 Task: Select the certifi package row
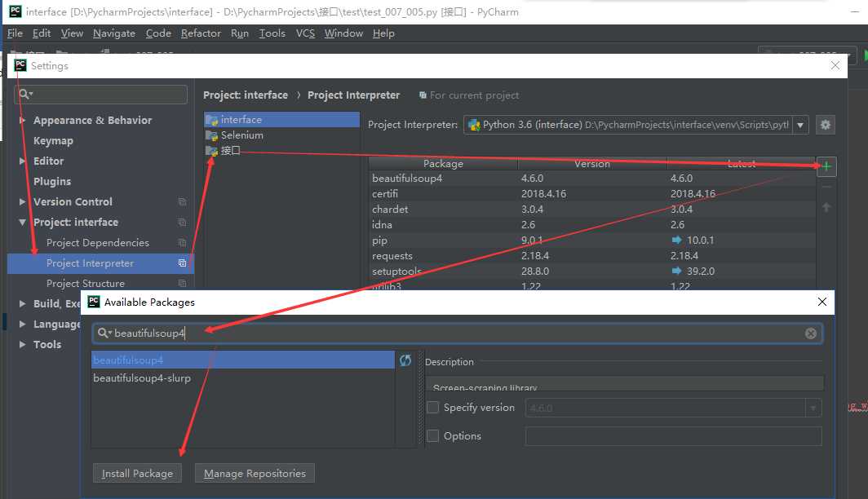(x=591, y=193)
